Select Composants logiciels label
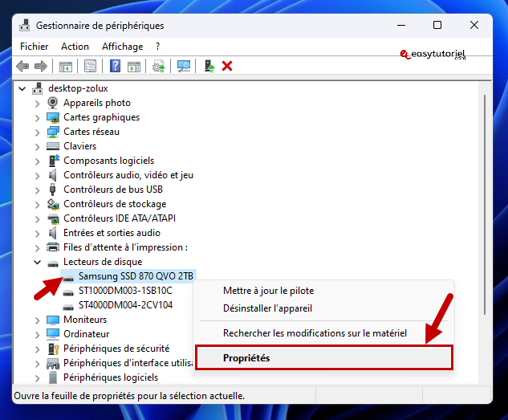The height and width of the screenshot is (420, 508). [108, 161]
